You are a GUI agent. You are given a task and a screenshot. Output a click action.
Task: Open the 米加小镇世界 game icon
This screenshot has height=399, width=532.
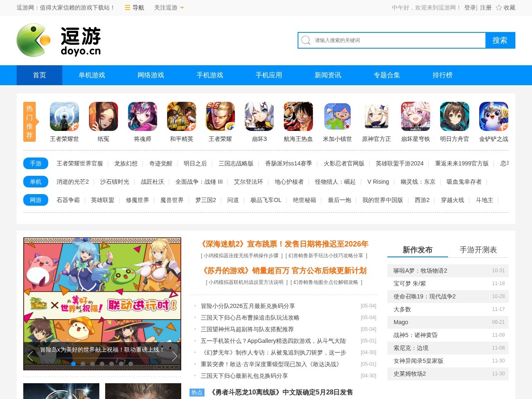coord(337,116)
